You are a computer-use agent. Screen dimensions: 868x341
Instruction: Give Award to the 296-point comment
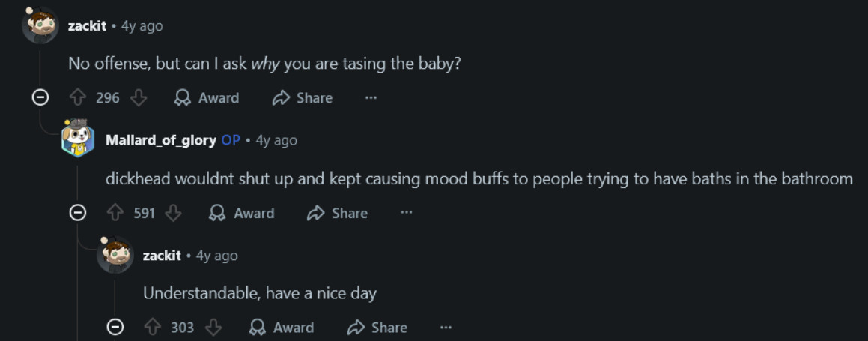coord(207,98)
